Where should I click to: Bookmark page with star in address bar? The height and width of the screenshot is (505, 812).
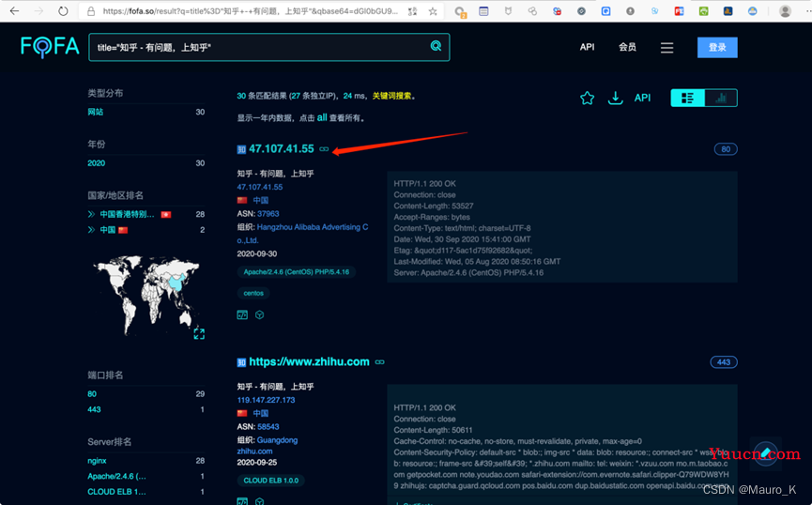pyautogui.click(x=433, y=11)
